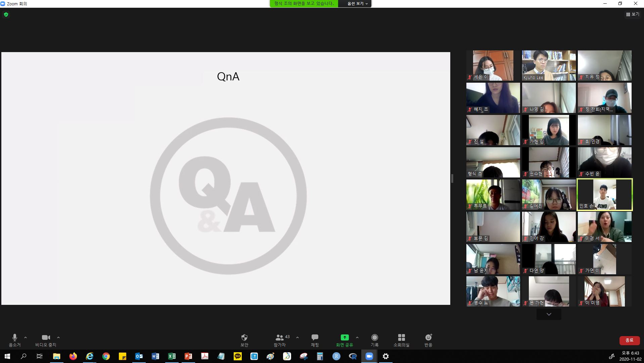Stop video with 비디오 중지
This screenshot has height=363, width=644.
[46, 337]
